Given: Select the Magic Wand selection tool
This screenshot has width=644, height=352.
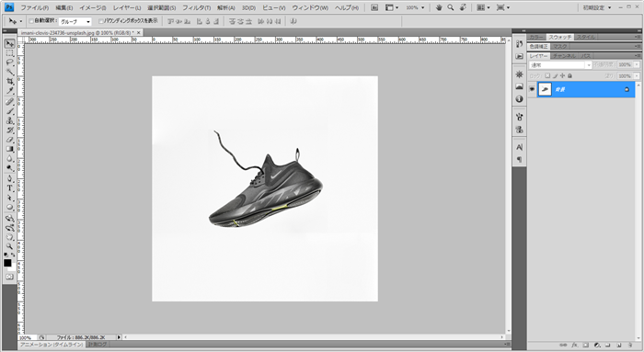Looking at the screenshot, I should pyautogui.click(x=10, y=73).
